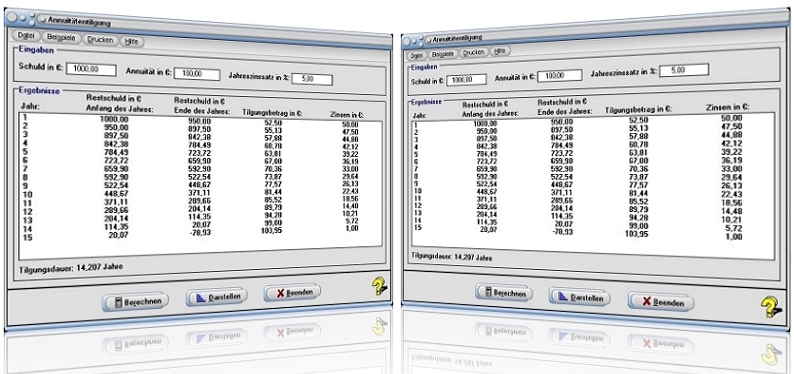This screenshot has width=794, height=374.
Task: Open the Hilfe menu in left window
Action: click(132, 42)
